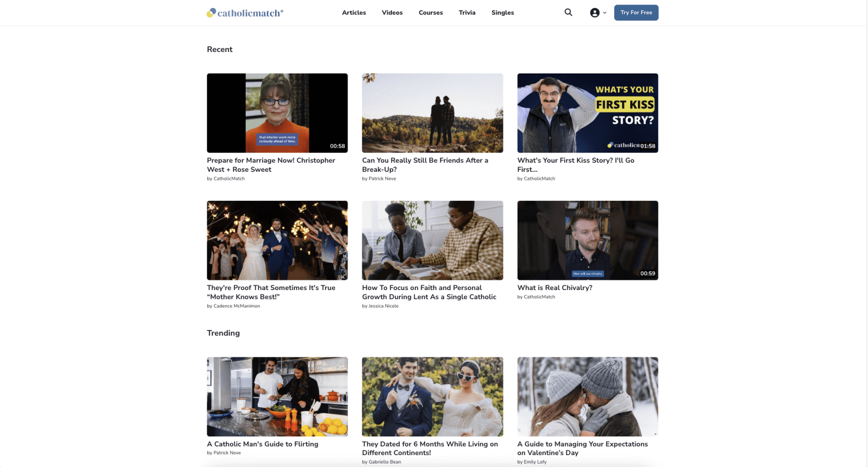
Task: Play the 'What is Real Chivalry?' video thumbnail
Action: 587,240
